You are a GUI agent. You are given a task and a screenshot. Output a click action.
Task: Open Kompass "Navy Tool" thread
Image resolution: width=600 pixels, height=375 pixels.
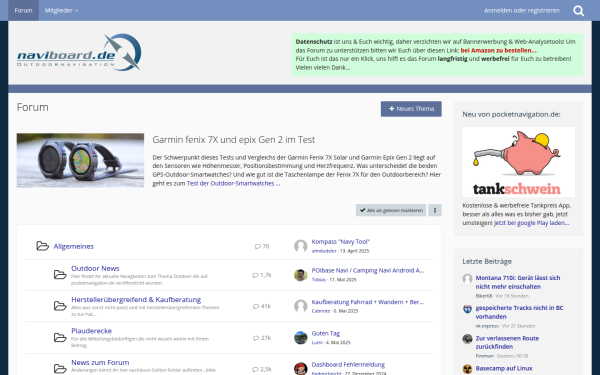[341, 241]
